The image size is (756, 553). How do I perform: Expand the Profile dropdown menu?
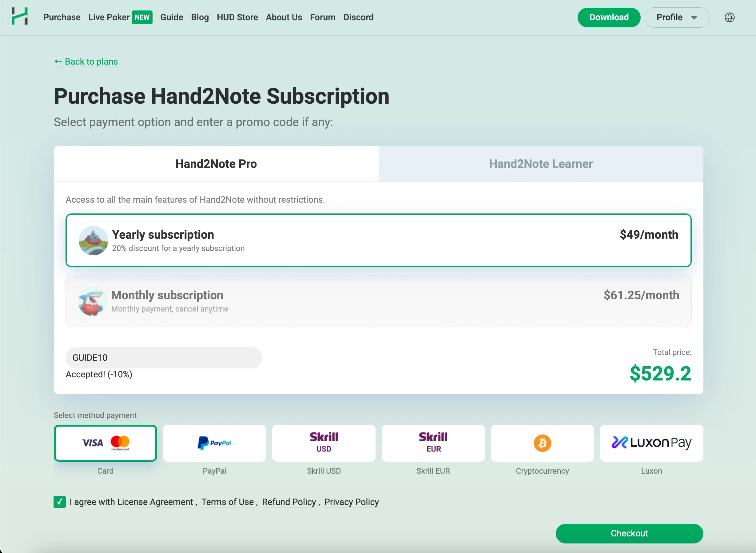tap(677, 17)
